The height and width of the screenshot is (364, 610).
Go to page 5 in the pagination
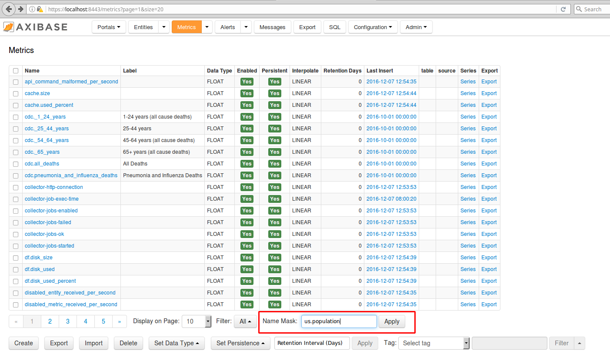103,321
